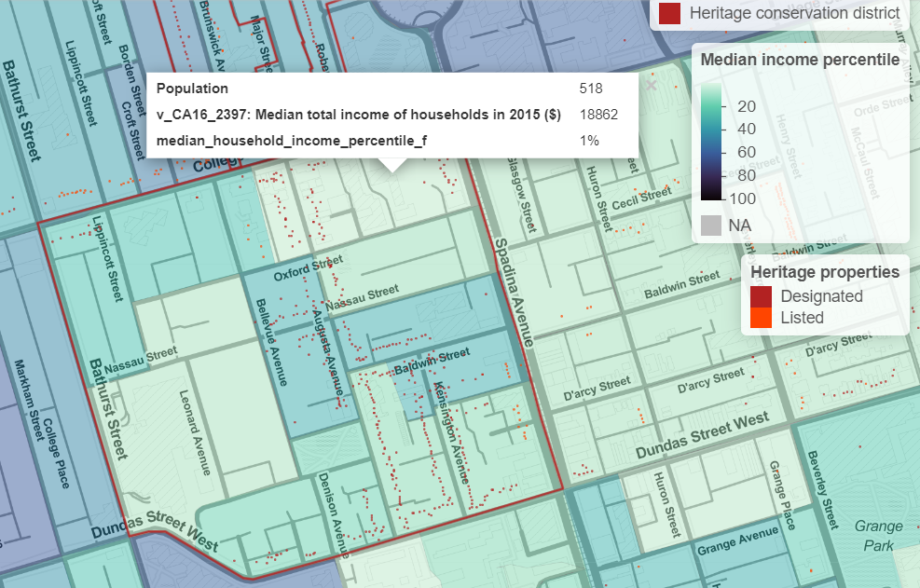
Task: Close the population info popup
Action: click(x=651, y=85)
